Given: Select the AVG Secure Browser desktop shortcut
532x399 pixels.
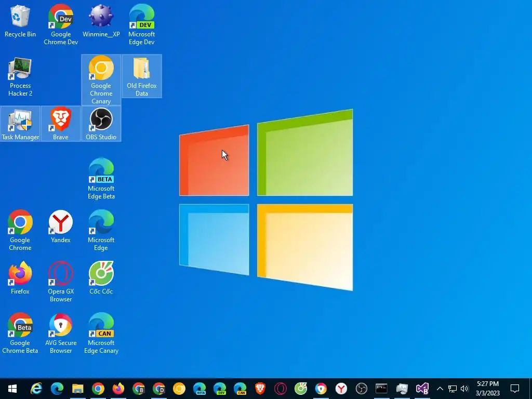Looking at the screenshot, I should click(60, 334).
